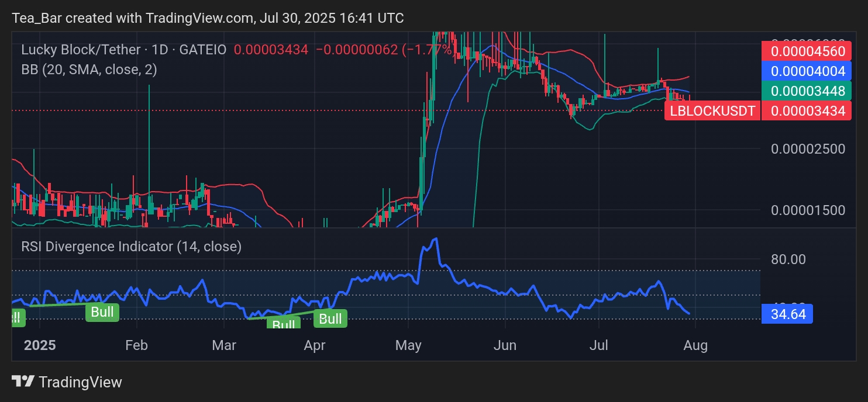Screen dimensions: 868x402
Task: Click the TradingView wordmark at bottom
Action: pos(80,382)
